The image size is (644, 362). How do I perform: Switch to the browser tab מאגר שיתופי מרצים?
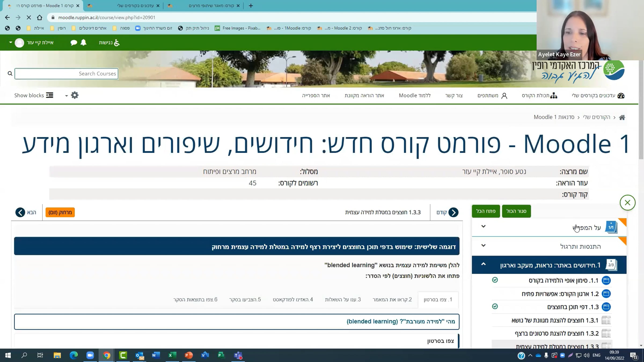pyautogui.click(x=204, y=6)
